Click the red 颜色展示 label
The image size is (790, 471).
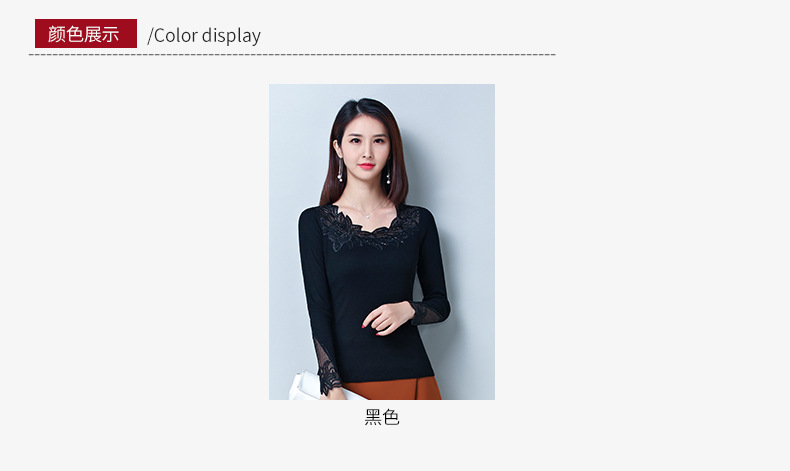(86, 34)
